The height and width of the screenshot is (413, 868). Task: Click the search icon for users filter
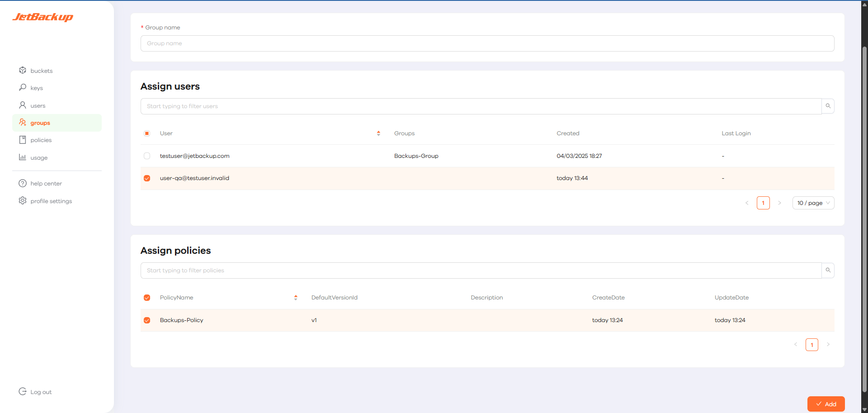828,106
